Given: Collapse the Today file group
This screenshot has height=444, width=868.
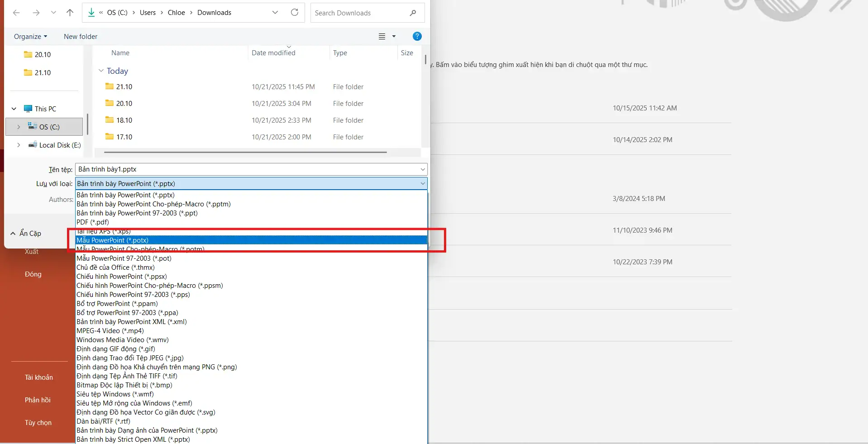Looking at the screenshot, I should point(100,71).
